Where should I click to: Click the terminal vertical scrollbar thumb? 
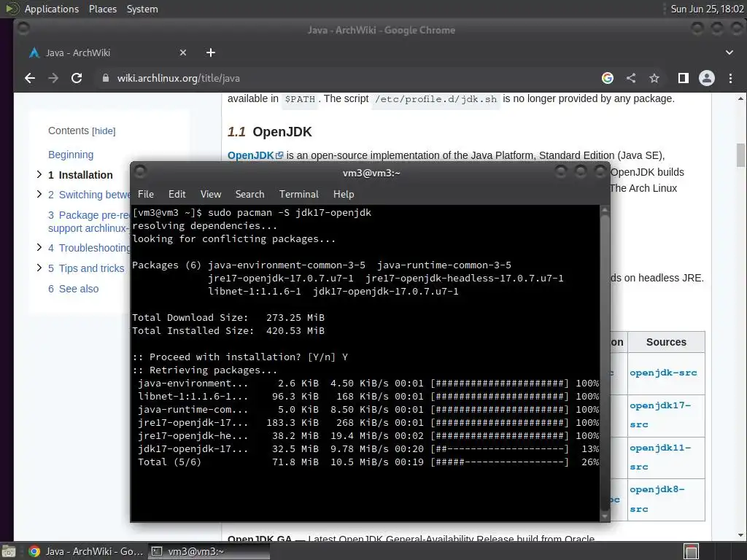pos(605,362)
